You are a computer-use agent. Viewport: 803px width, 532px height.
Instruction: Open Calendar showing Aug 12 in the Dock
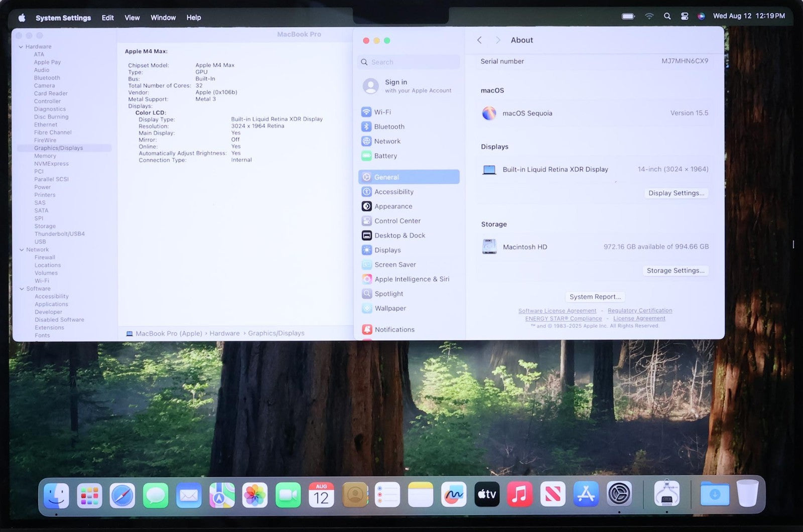click(321, 495)
